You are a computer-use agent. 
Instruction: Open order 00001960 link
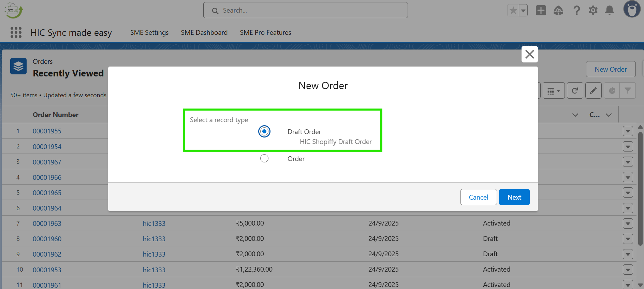click(47, 239)
